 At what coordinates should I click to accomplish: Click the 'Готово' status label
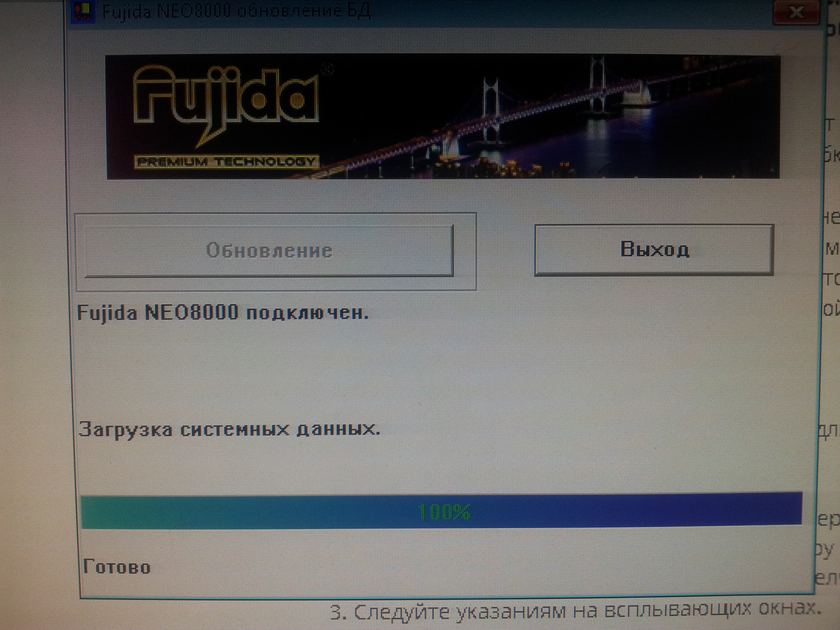[x=117, y=567]
